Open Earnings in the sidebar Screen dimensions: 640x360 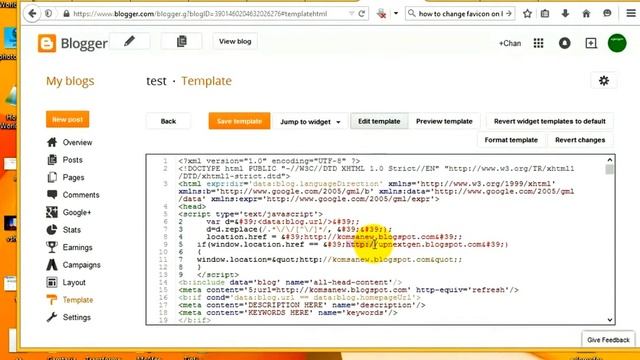coord(78,248)
